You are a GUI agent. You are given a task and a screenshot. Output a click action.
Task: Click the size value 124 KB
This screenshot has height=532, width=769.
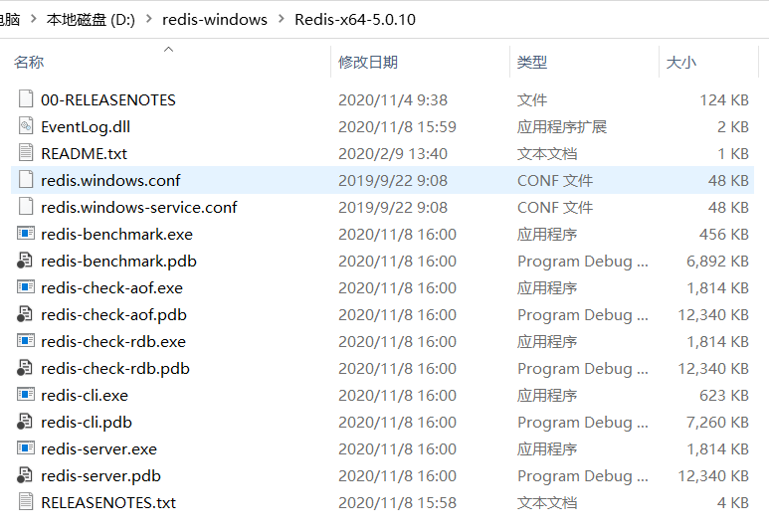(x=724, y=100)
